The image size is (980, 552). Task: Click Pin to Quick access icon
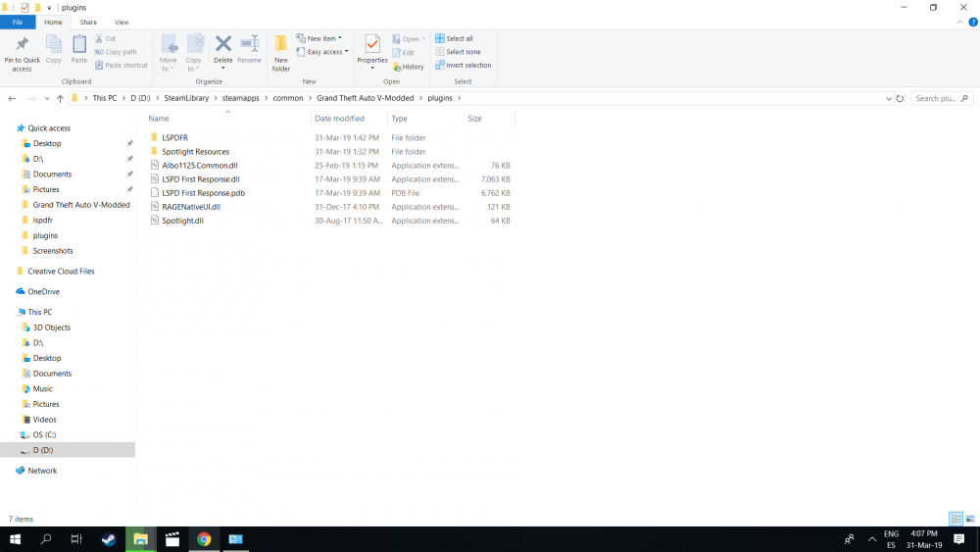click(22, 44)
